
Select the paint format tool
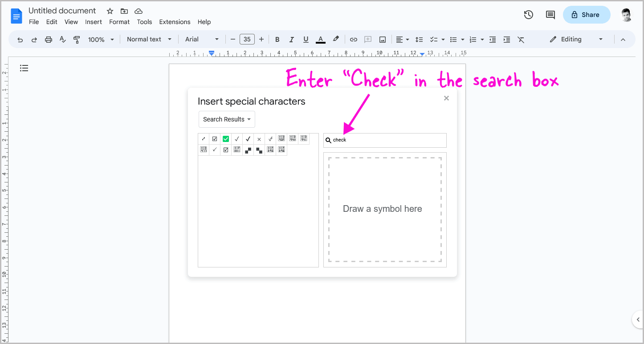coord(77,39)
